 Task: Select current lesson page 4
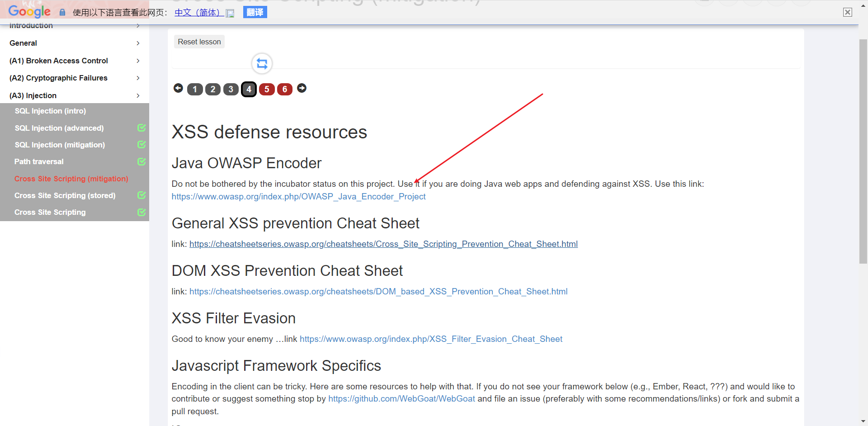pos(249,89)
